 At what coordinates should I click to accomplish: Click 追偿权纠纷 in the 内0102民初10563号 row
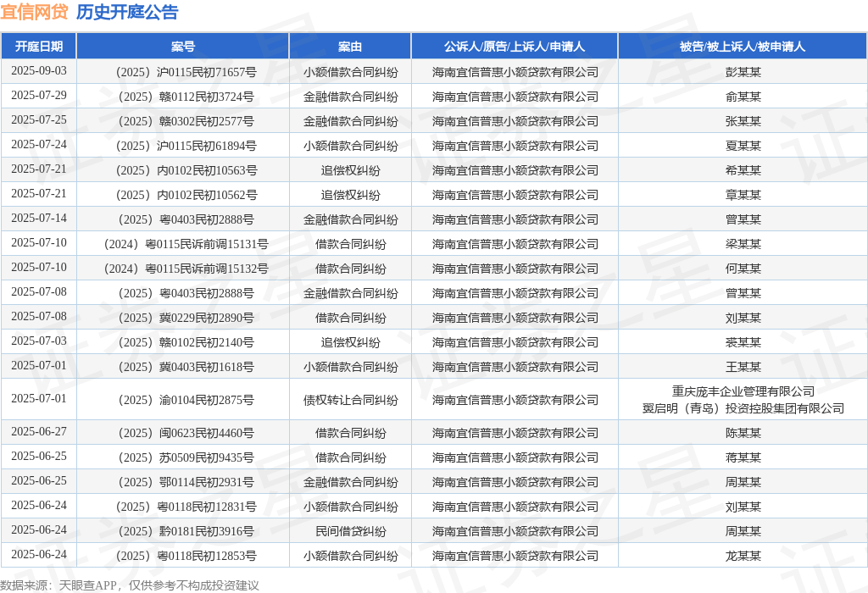tap(350, 170)
